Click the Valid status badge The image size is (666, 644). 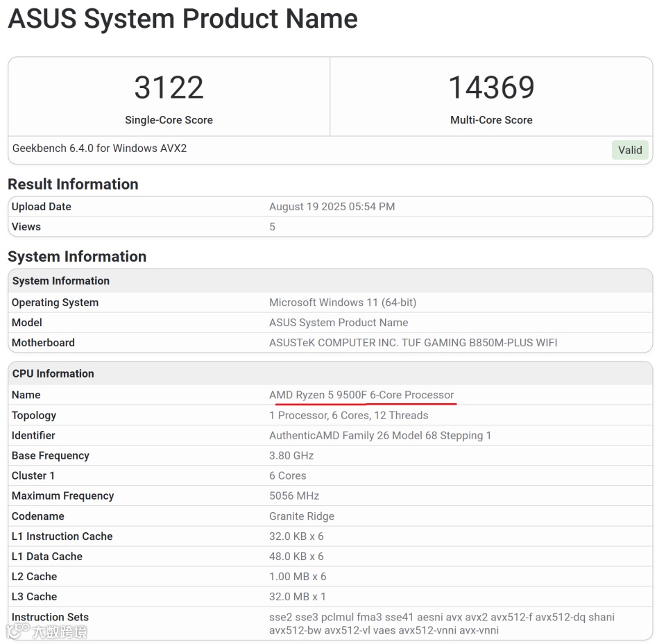click(630, 150)
